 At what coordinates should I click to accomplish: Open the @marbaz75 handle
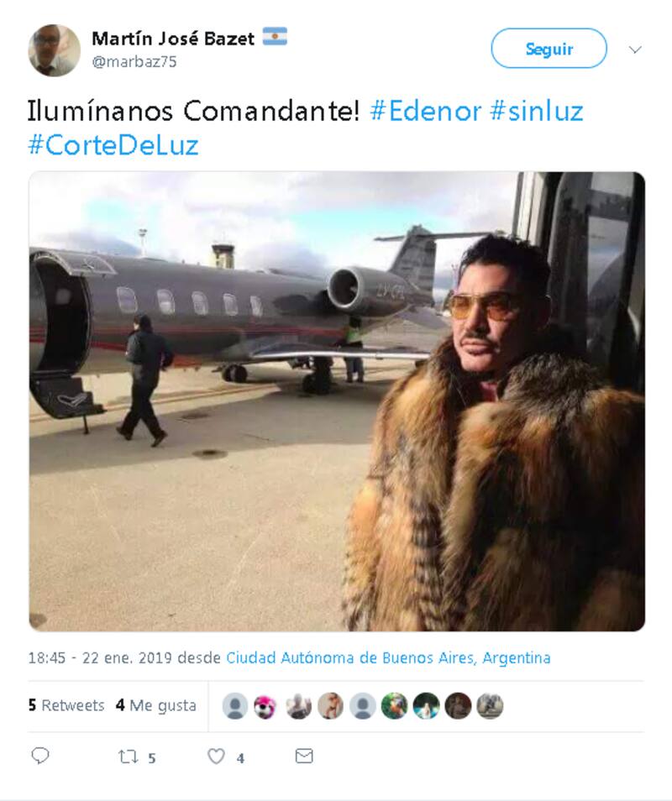click(x=134, y=62)
